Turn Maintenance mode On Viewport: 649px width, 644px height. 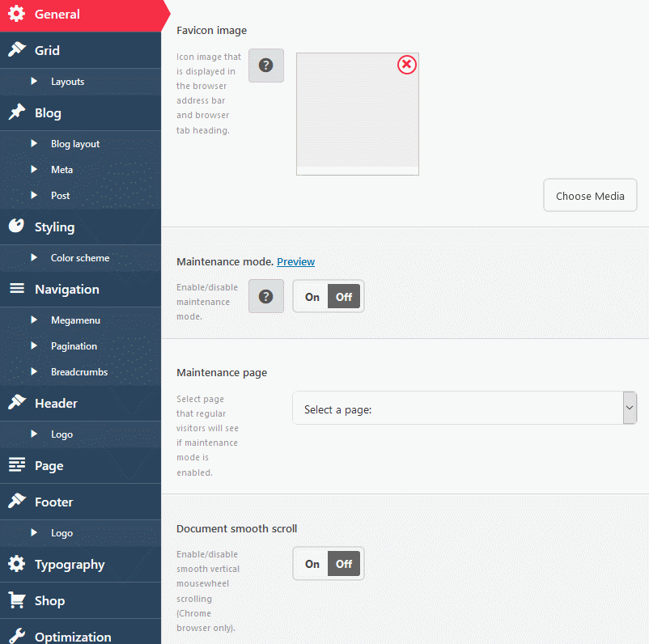coord(312,297)
